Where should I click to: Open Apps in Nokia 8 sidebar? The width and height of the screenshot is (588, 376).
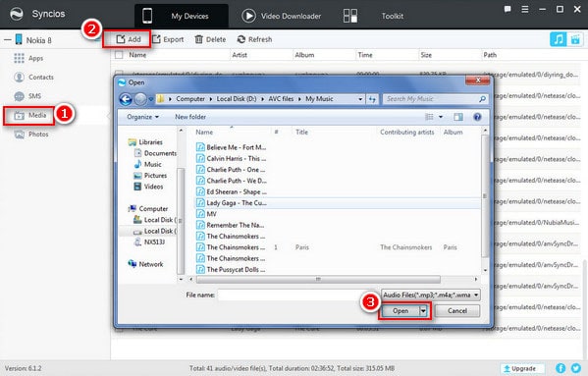tap(28, 59)
